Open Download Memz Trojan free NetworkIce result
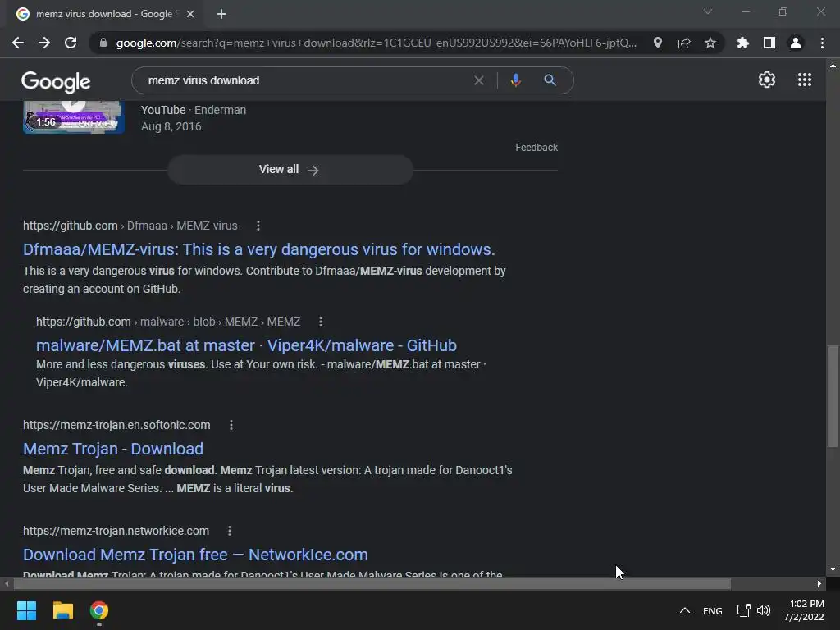The height and width of the screenshot is (630, 840). 195,555
